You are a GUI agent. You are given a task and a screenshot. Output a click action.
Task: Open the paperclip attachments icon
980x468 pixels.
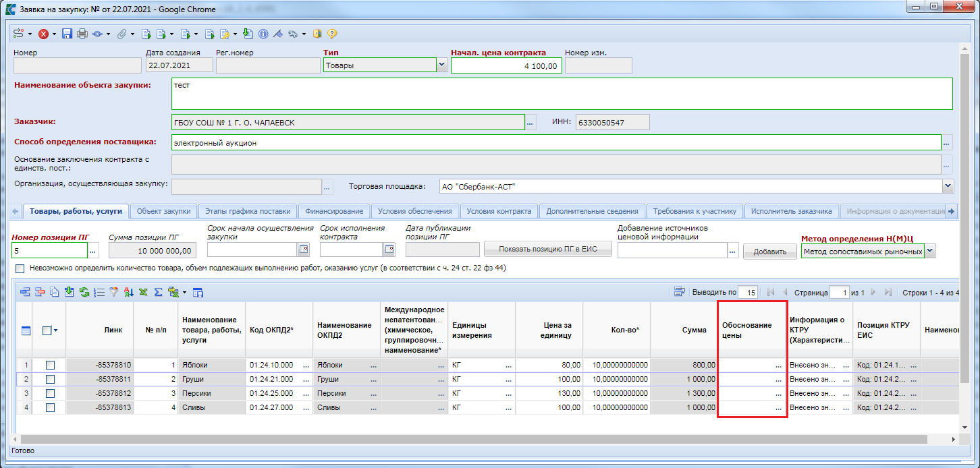121,34
